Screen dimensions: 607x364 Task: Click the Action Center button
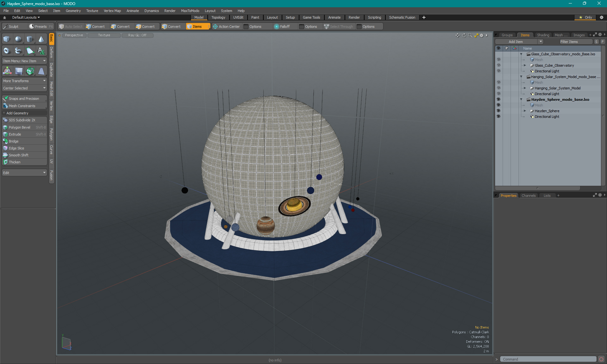coord(226,27)
